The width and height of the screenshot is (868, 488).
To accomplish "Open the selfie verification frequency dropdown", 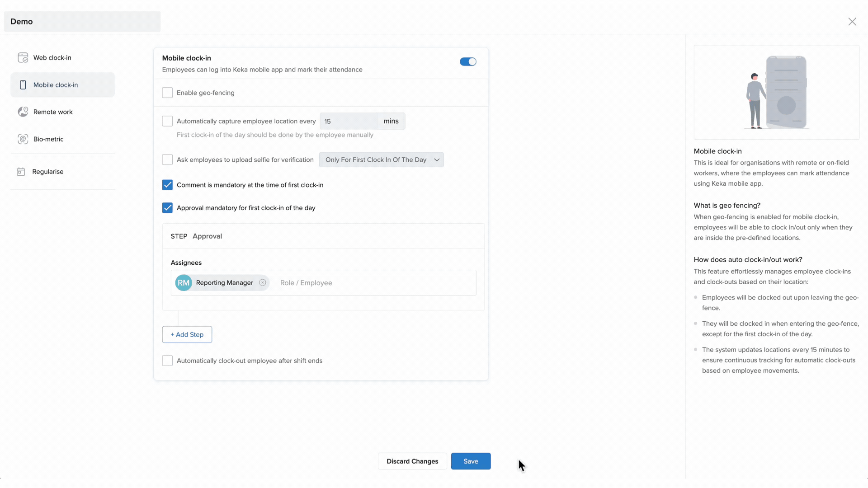I will [x=381, y=160].
